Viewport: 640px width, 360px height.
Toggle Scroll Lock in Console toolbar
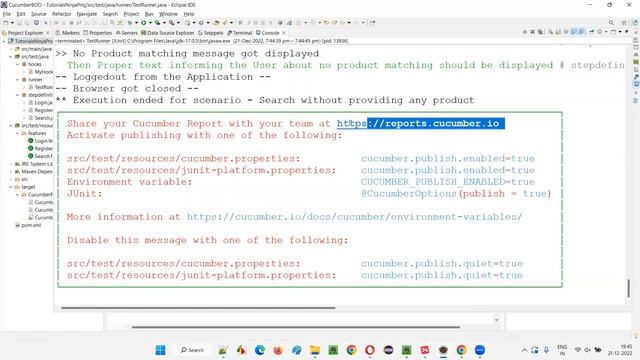558,32
